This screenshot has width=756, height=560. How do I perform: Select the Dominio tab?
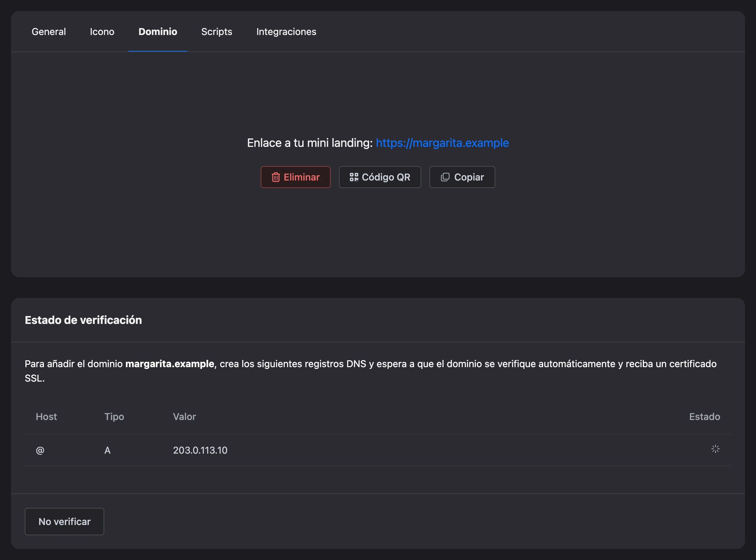pos(158,32)
